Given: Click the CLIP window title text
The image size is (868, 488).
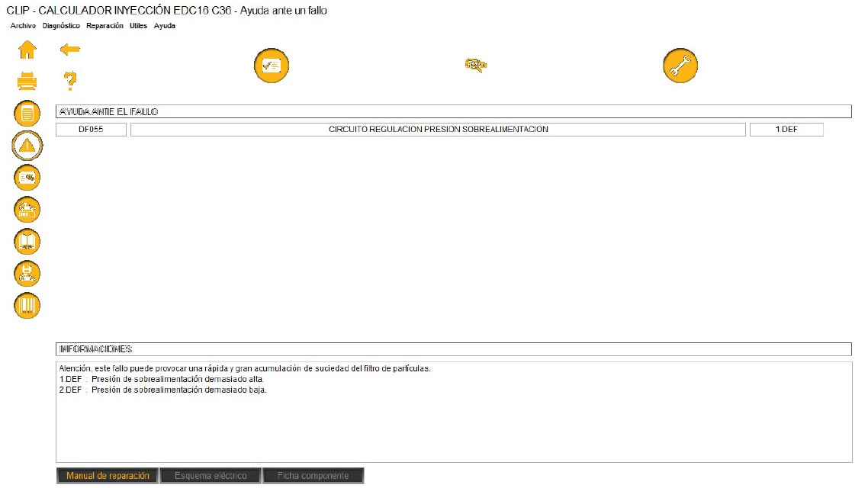Looking at the screenshot, I should (166, 11).
